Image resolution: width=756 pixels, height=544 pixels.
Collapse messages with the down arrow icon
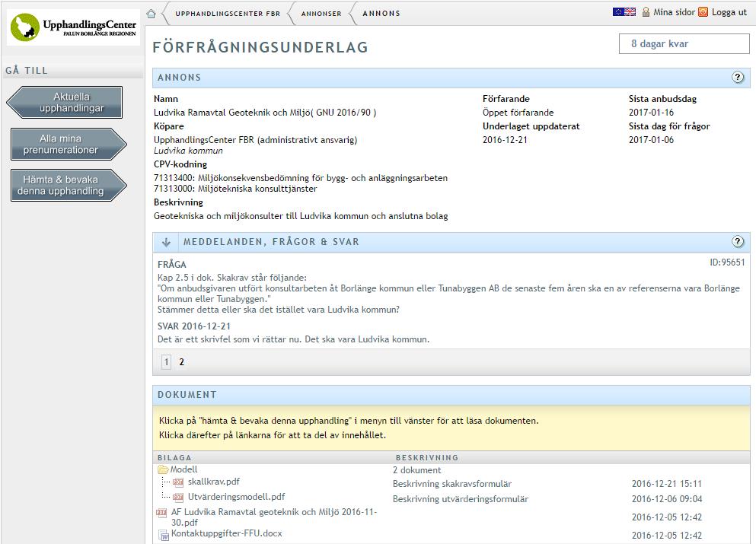click(166, 243)
